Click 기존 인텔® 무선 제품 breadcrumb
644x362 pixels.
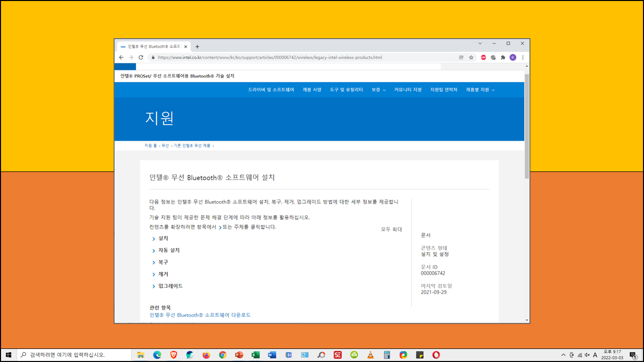tap(192, 145)
